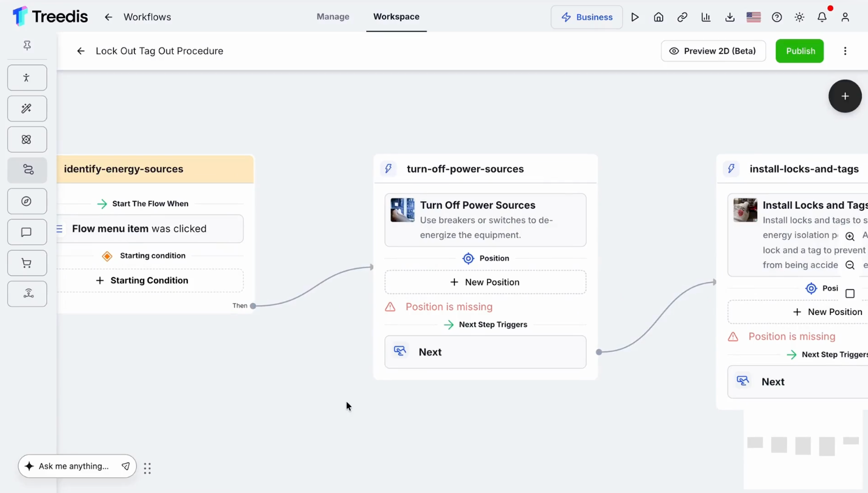This screenshot has height=493, width=868.
Task: Switch to the Manage tab
Action: point(333,16)
